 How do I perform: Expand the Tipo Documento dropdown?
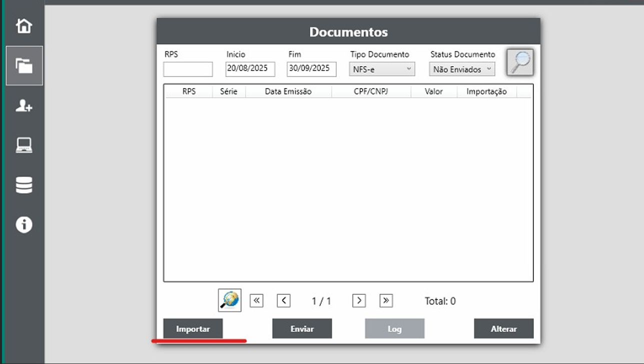pyautogui.click(x=382, y=70)
